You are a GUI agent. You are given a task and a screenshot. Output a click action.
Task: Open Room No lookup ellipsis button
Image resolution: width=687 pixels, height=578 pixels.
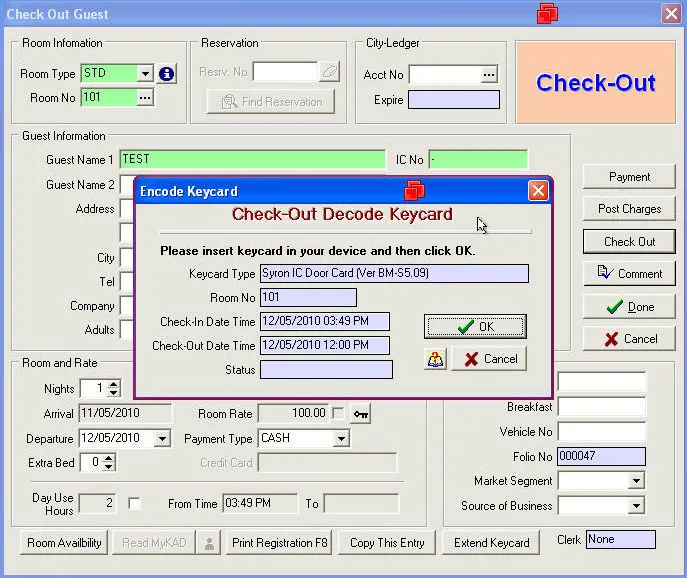pyautogui.click(x=145, y=98)
